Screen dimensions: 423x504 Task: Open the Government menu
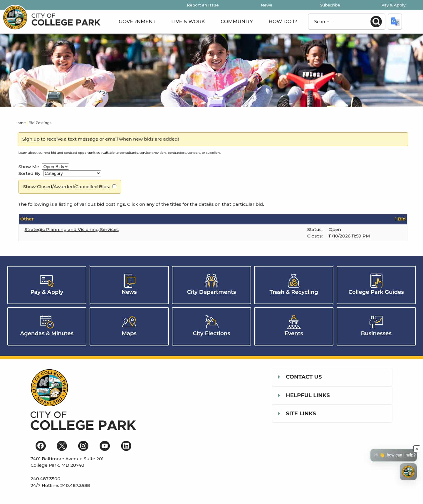[x=137, y=21]
